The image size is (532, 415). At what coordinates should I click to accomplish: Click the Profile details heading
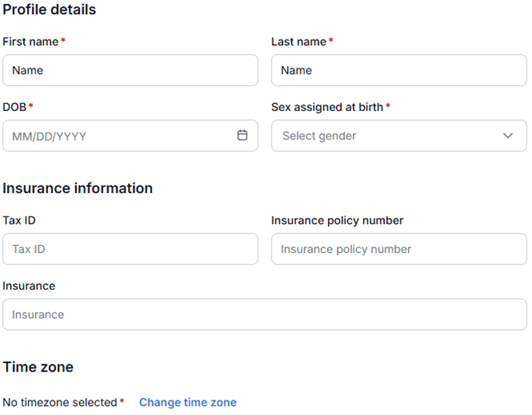(x=50, y=10)
